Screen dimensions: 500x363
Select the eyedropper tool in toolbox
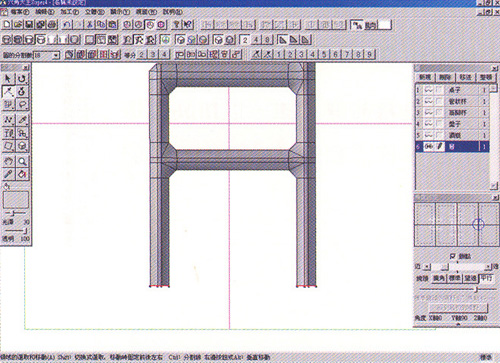(x=8, y=174)
